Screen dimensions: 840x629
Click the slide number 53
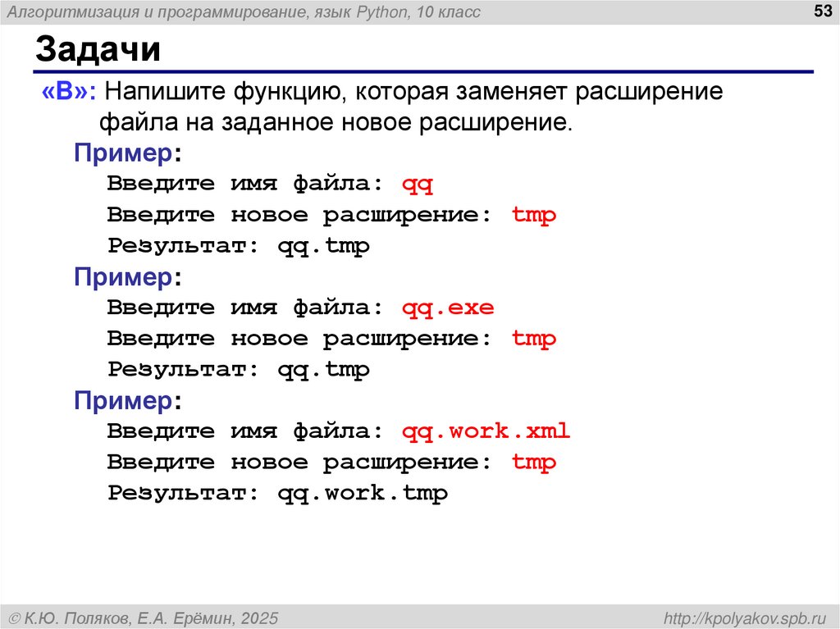823,11
